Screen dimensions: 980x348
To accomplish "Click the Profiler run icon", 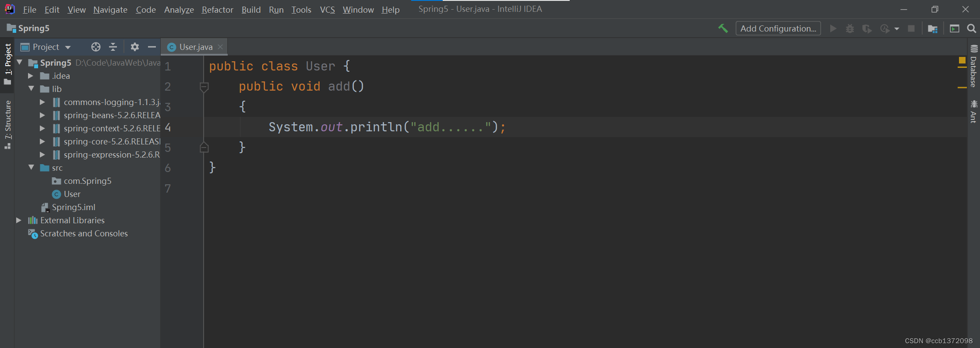I will 885,28.
